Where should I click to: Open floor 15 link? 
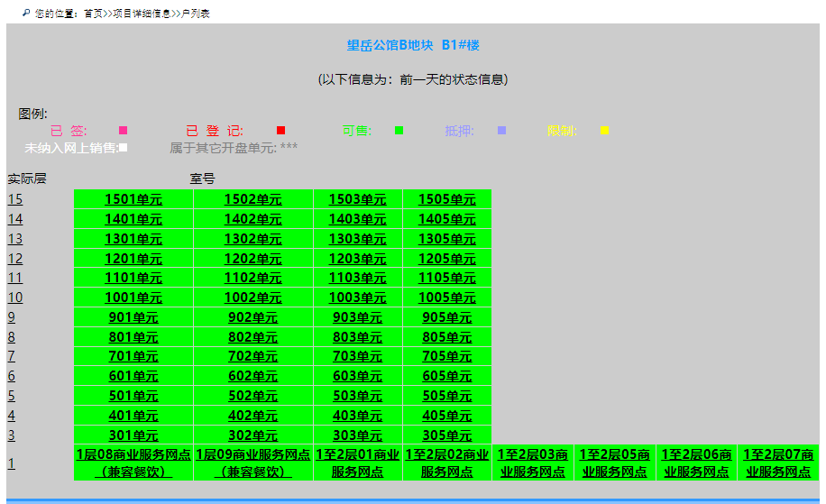(14, 199)
